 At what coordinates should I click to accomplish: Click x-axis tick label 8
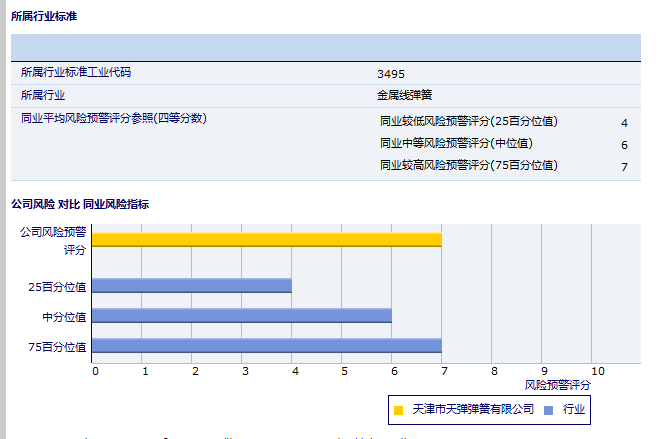pos(494,371)
